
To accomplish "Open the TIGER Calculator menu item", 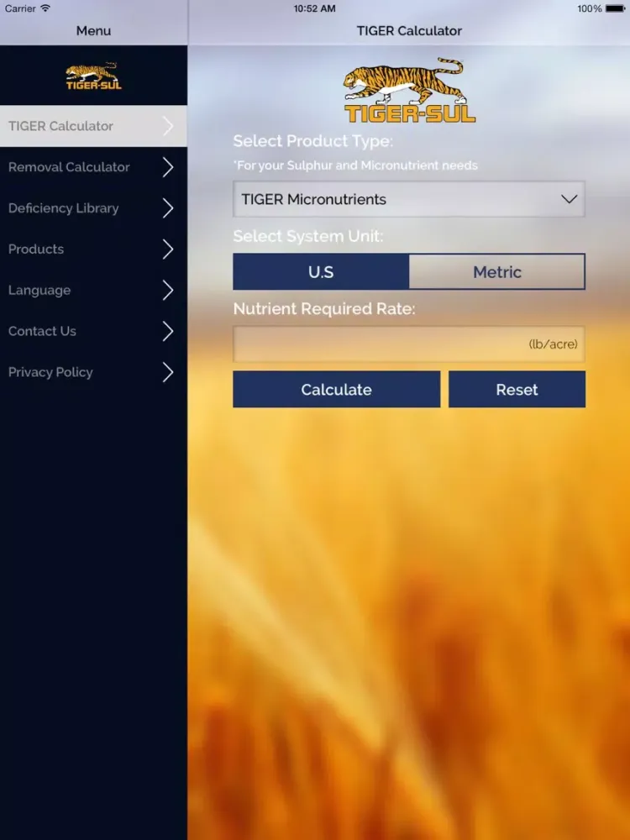I will click(x=93, y=126).
